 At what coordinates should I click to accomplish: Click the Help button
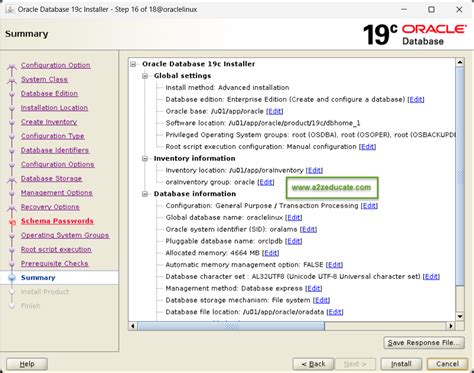point(27,364)
